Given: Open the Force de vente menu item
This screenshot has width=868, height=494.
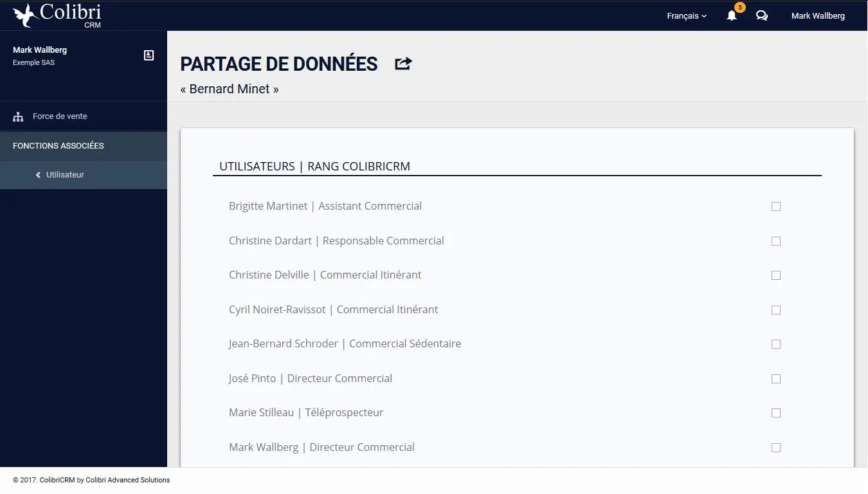Looking at the screenshot, I should click(84, 116).
